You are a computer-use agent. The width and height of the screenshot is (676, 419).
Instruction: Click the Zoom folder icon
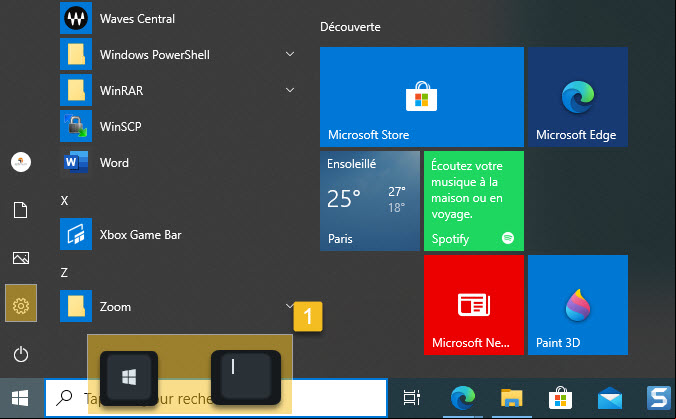point(76,306)
